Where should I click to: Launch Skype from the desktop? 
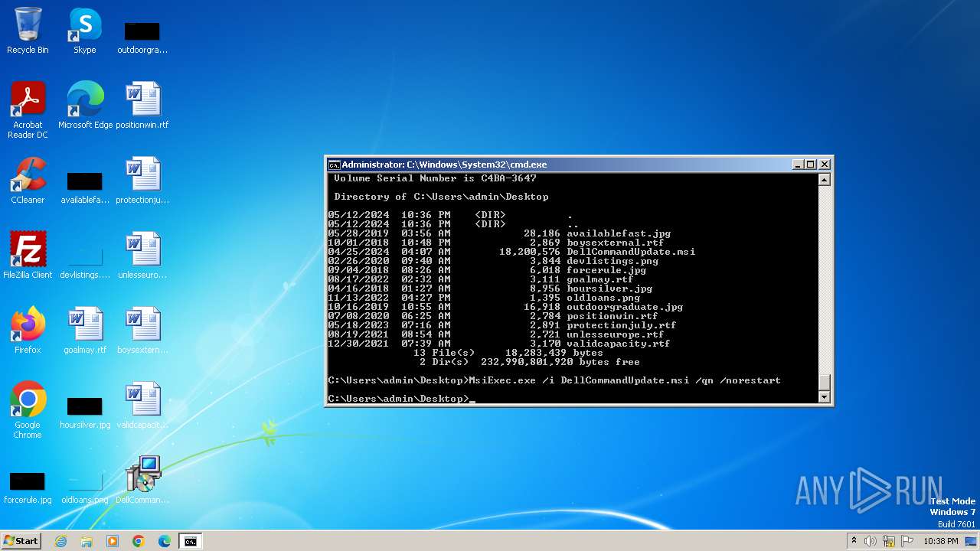click(x=84, y=31)
